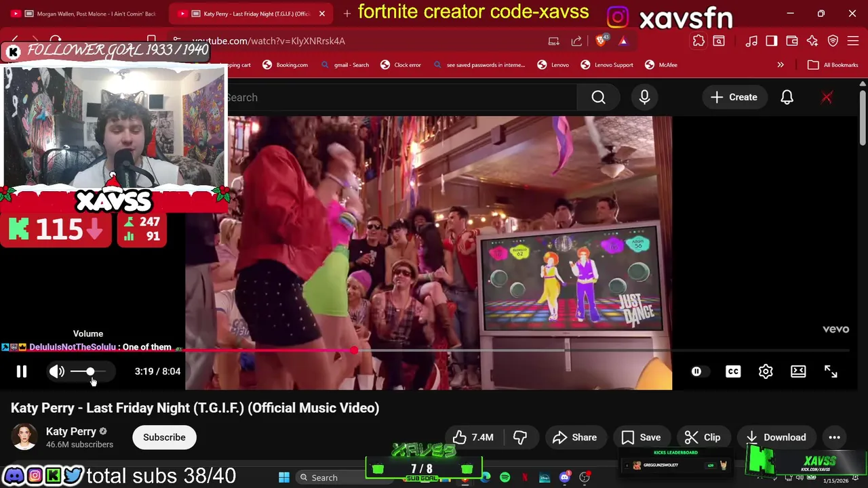Open browser Extensions puzzle icon
The height and width of the screenshot is (488, 868).
[x=698, y=41]
